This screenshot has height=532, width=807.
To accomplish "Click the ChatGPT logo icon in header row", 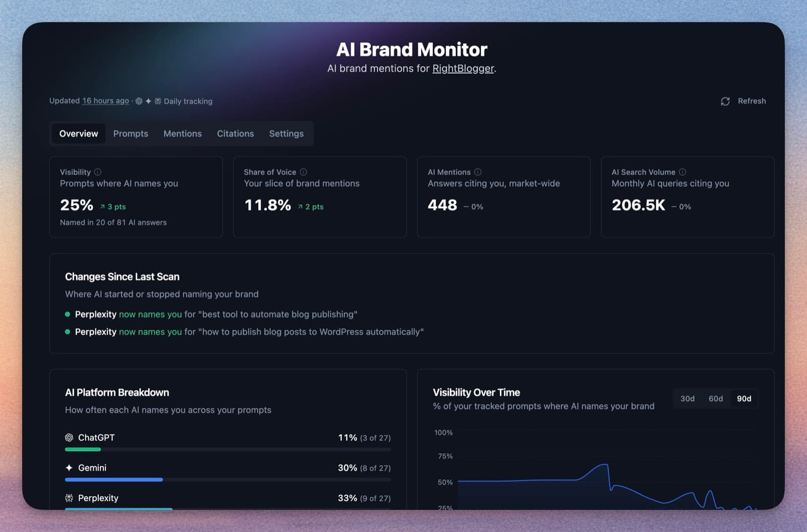I will point(139,101).
